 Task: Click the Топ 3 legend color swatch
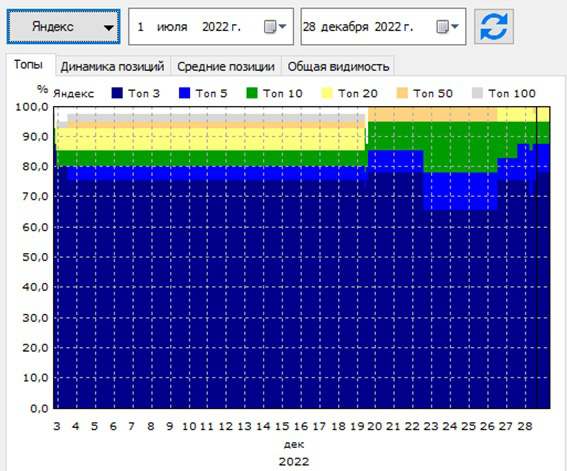117,93
